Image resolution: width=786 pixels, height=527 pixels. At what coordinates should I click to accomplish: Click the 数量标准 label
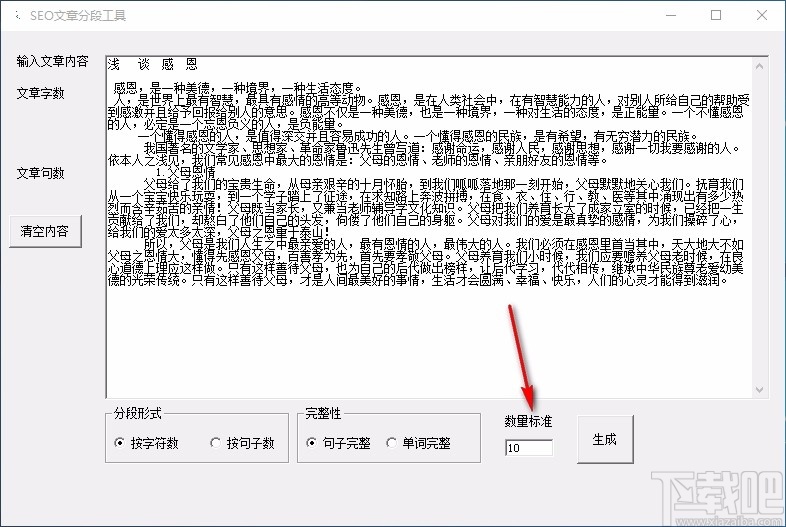click(x=528, y=421)
